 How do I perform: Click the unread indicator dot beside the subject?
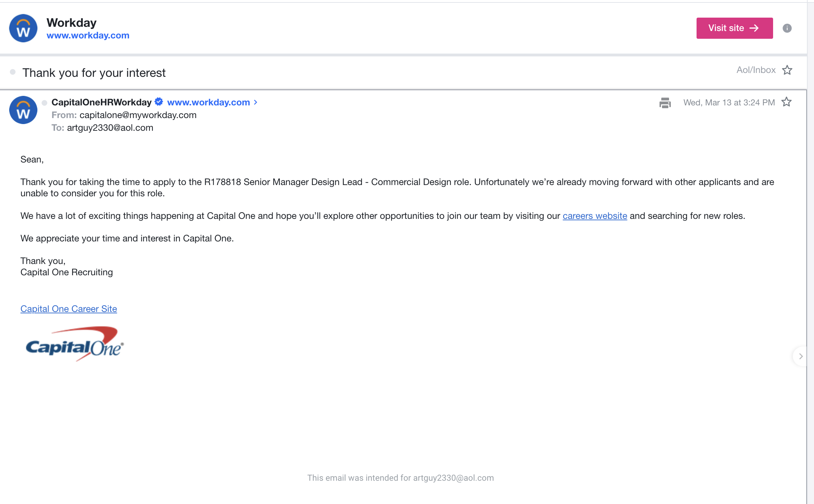[x=13, y=72]
